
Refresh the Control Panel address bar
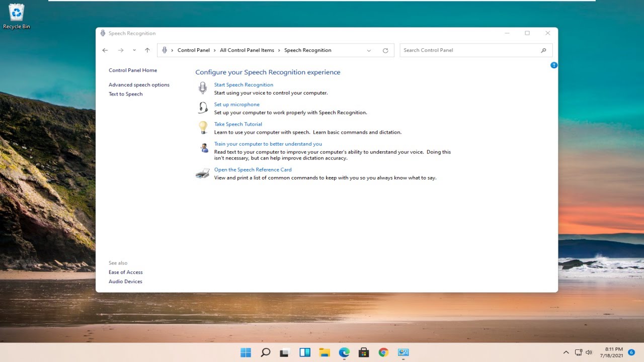click(385, 50)
